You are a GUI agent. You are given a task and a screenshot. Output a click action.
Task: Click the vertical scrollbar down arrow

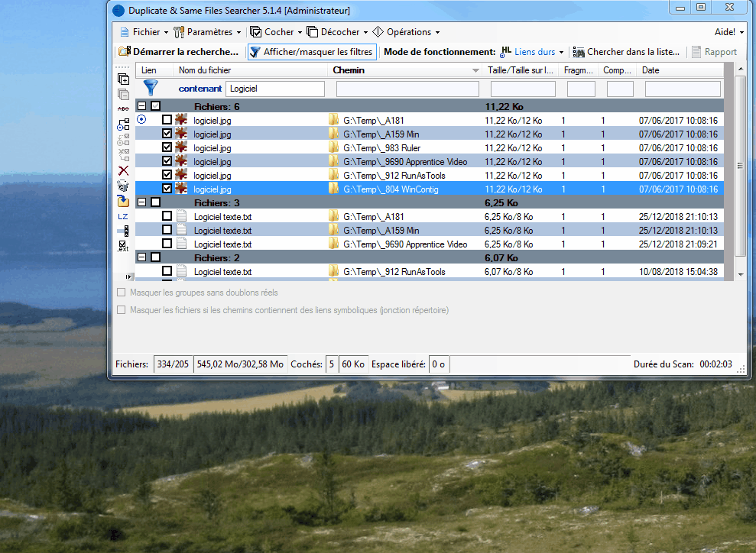(x=741, y=274)
